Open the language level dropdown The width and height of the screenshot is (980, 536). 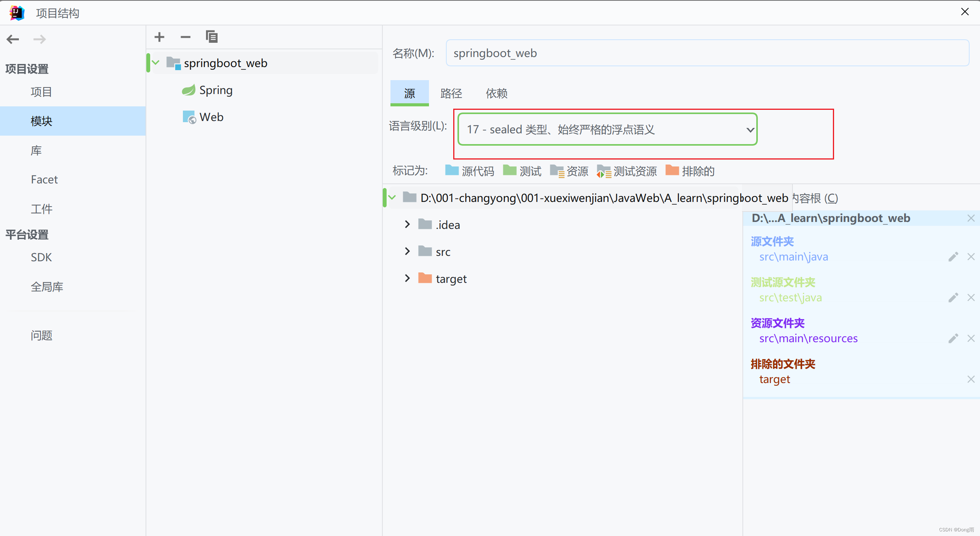[x=608, y=129]
